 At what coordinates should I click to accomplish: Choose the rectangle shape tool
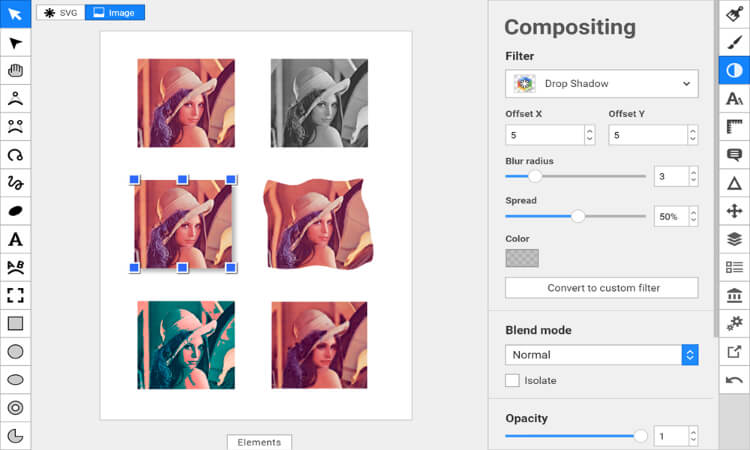[15, 323]
